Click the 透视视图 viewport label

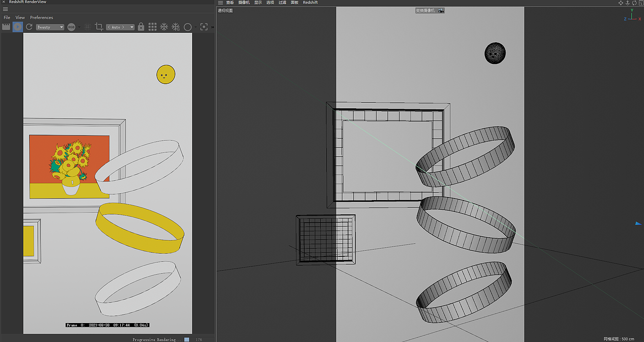[225, 11]
